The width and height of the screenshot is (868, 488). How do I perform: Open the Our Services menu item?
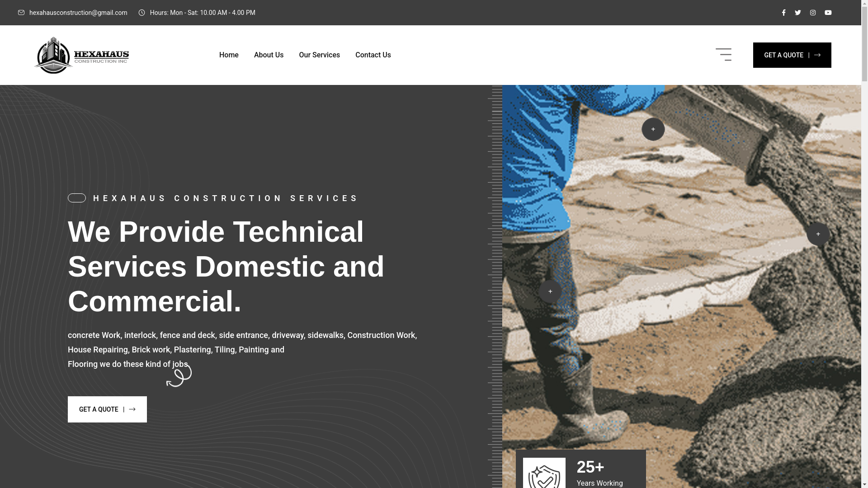[319, 55]
